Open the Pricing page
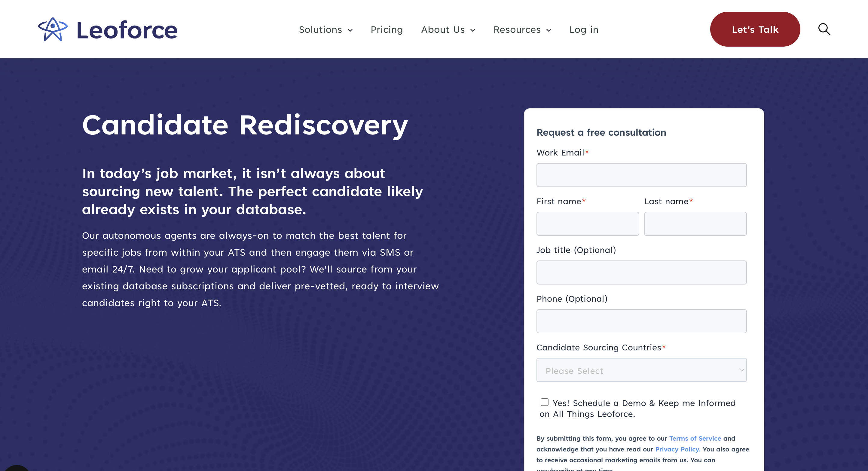This screenshot has width=868, height=471. [x=387, y=30]
